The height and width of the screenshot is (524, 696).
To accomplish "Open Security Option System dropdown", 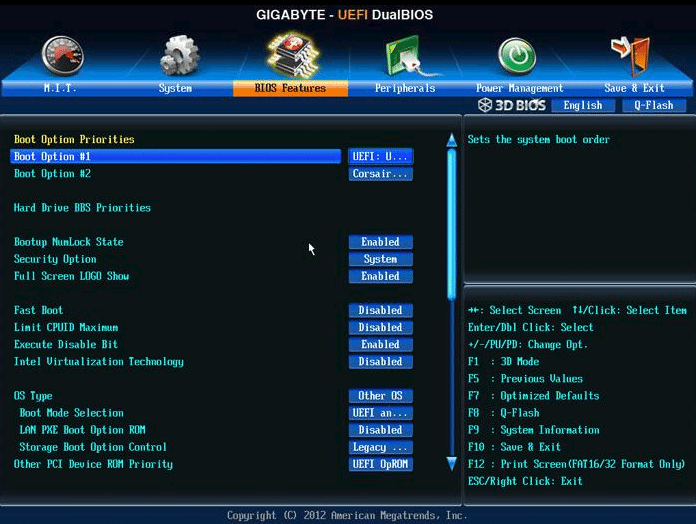I will pyautogui.click(x=380, y=259).
